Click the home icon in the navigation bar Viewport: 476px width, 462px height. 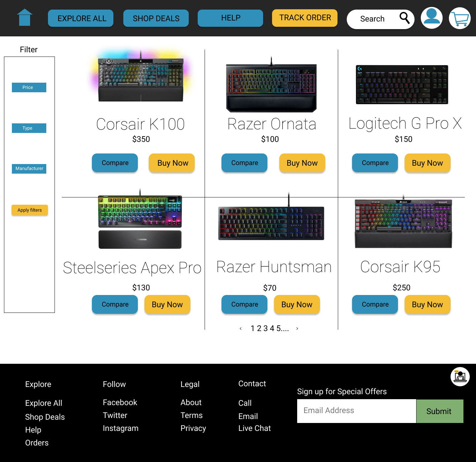[25, 18]
